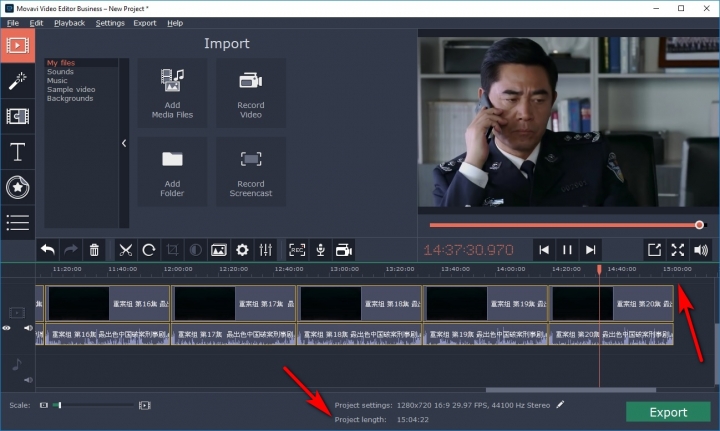Screen dimensions: 720x431
Task: Delete selected clip with trash icon
Action: (x=94, y=250)
